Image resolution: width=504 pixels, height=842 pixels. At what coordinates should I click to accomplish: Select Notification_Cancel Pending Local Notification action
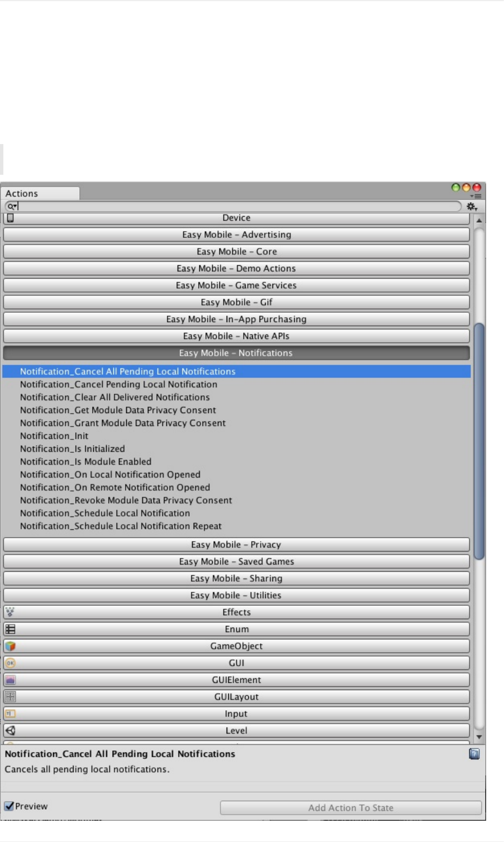click(118, 384)
